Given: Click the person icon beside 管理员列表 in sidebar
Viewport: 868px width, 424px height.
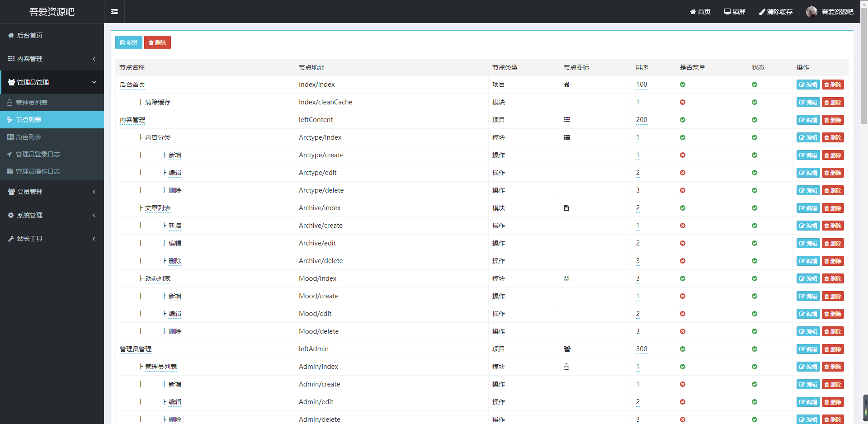Looking at the screenshot, I should pyautogui.click(x=9, y=103).
